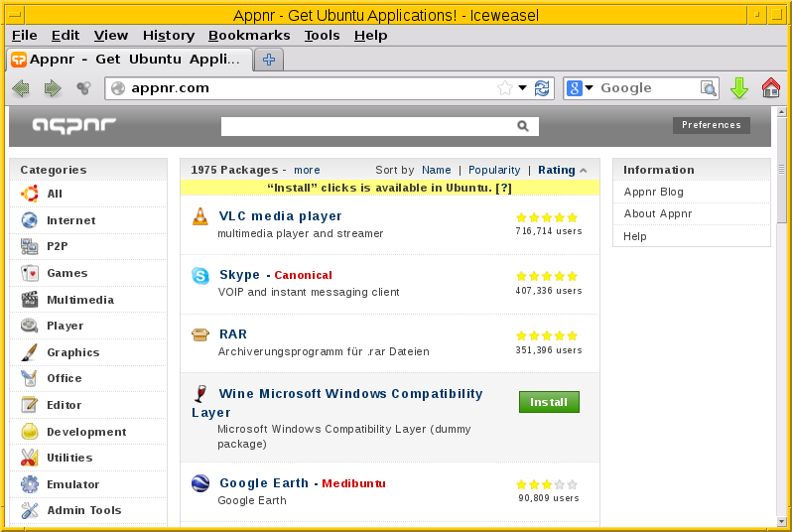The width and height of the screenshot is (792, 532).
Task: Click the VLC media player cone icon
Action: 200,216
